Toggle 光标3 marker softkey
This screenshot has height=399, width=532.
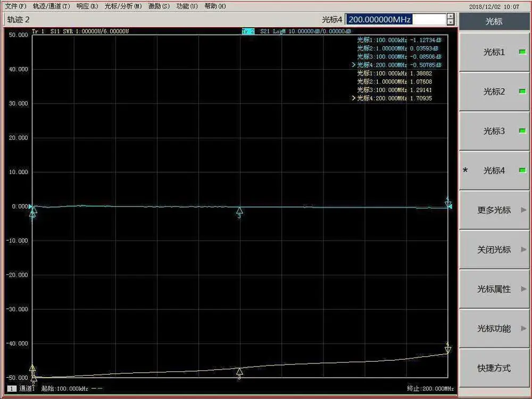coord(494,131)
